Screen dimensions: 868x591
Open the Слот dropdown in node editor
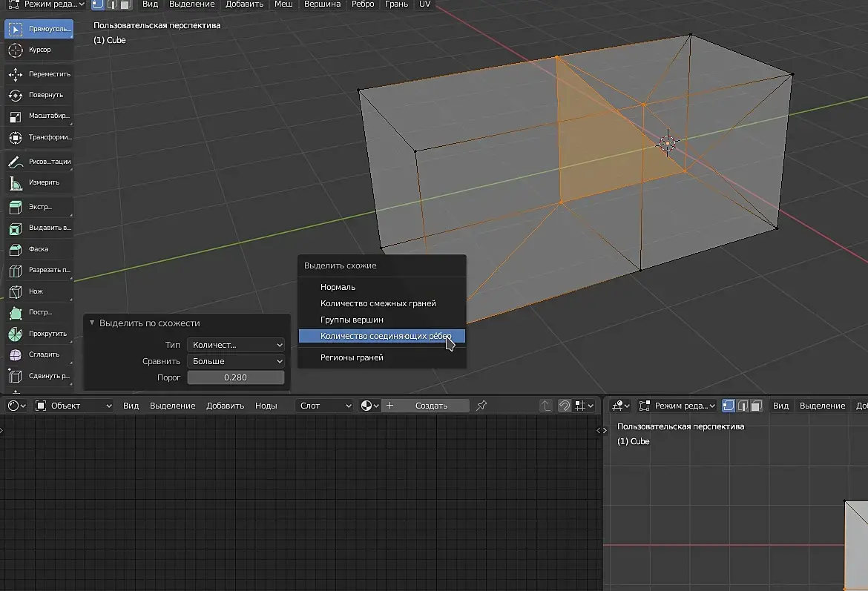pos(325,406)
